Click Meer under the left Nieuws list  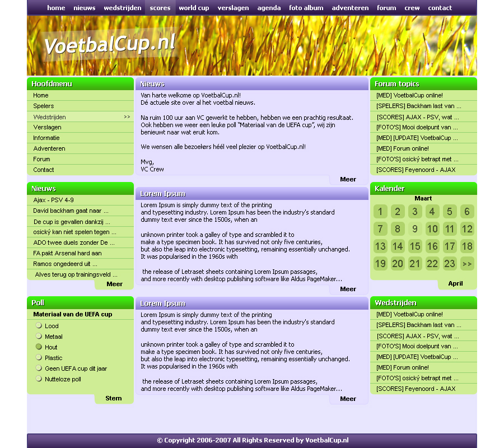point(114,284)
